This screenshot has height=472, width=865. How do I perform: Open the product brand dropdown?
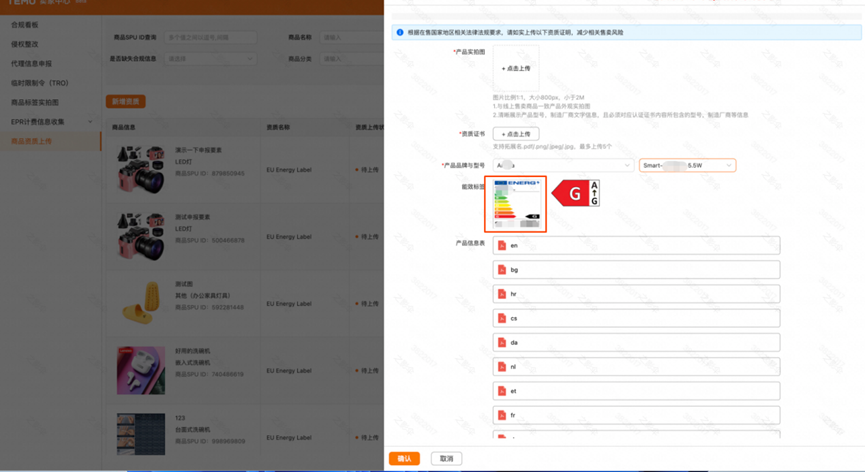(x=562, y=165)
